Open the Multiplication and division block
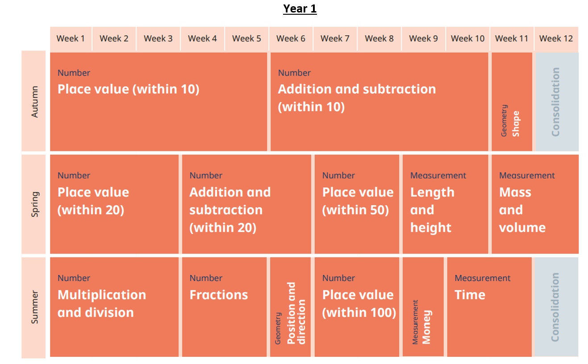The width and height of the screenshot is (588, 364). pos(114,307)
